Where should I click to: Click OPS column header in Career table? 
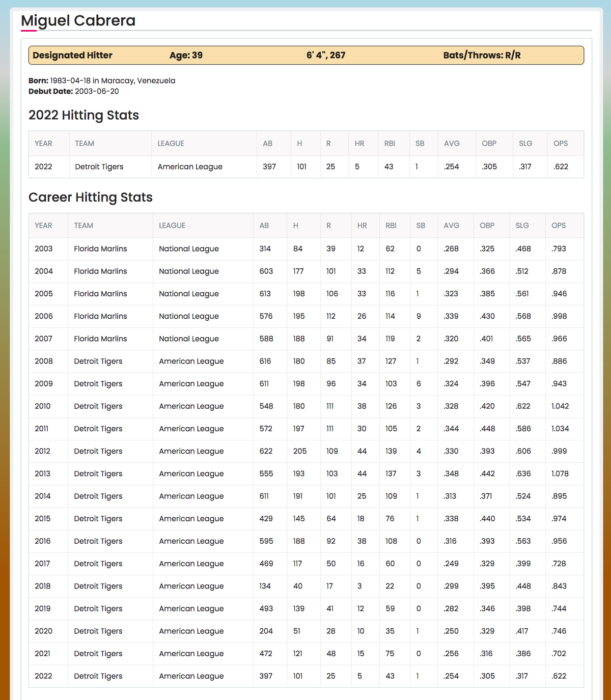[x=559, y=226]
